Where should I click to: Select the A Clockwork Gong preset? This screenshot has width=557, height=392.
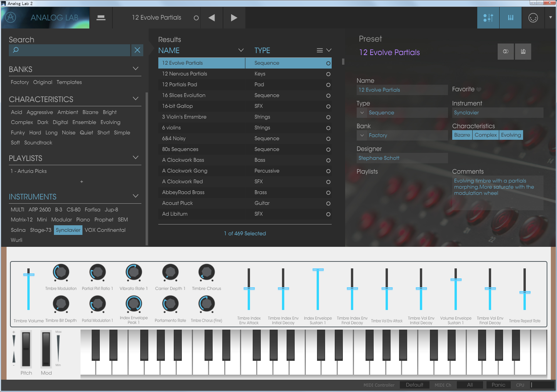pos(245,171)
